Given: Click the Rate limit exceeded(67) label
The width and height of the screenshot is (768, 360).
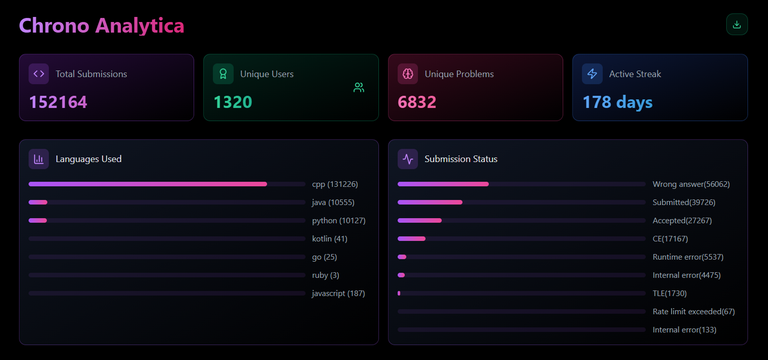Looking at the screenshot, I should (x=694, y=312).
